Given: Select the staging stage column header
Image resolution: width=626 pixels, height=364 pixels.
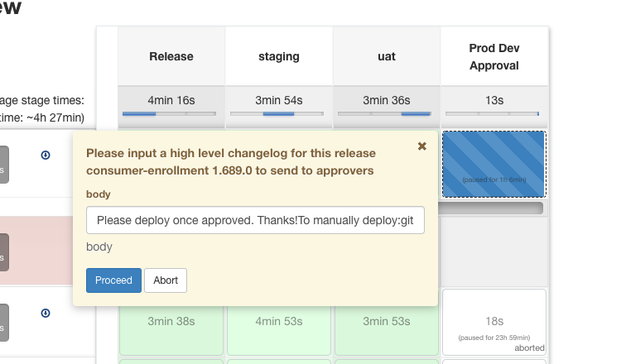Looking at the screenshot, I should (279, 57).
